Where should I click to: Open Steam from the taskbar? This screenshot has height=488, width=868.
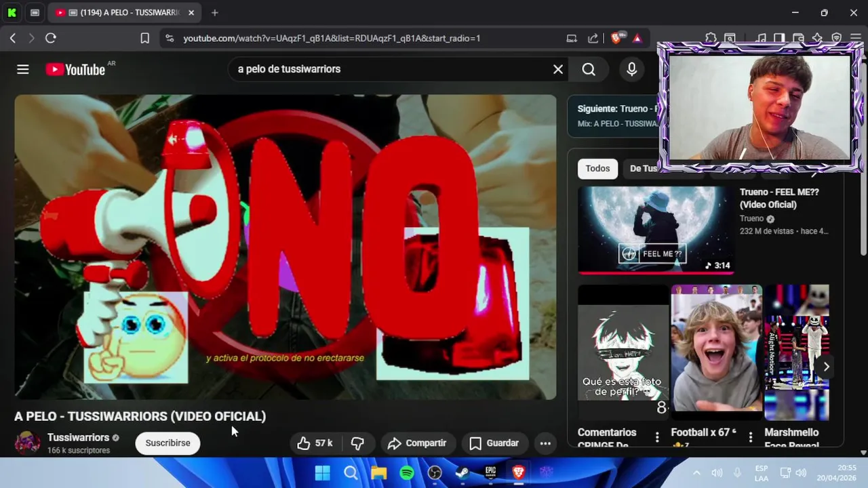click(462, 472)
